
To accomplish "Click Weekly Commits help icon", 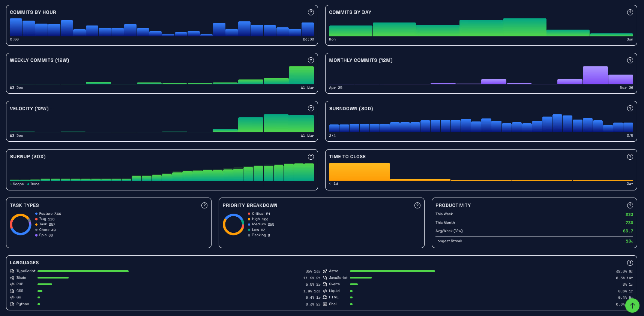I will pyautogui.click(x=311, y=60).
